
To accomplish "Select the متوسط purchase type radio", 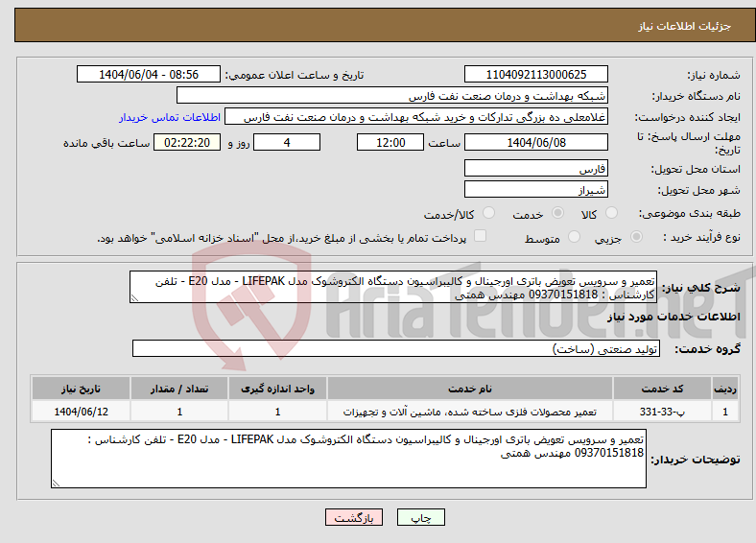I will pos(574,236).
